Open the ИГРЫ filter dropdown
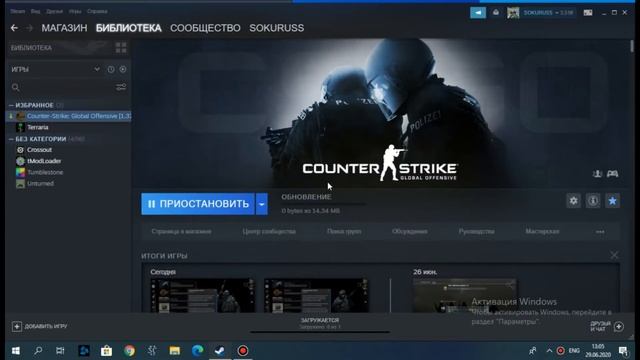The width and height of the screenshot is (640, 360). tap(97, 69)
